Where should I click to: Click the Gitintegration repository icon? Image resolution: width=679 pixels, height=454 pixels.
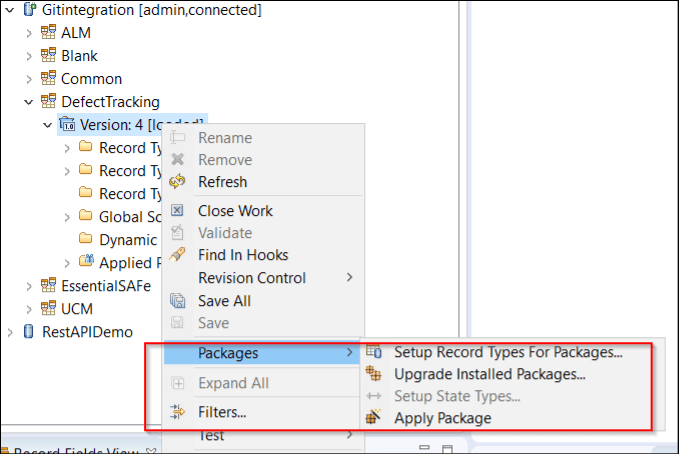pyautogui.click(x=29, y=9)
